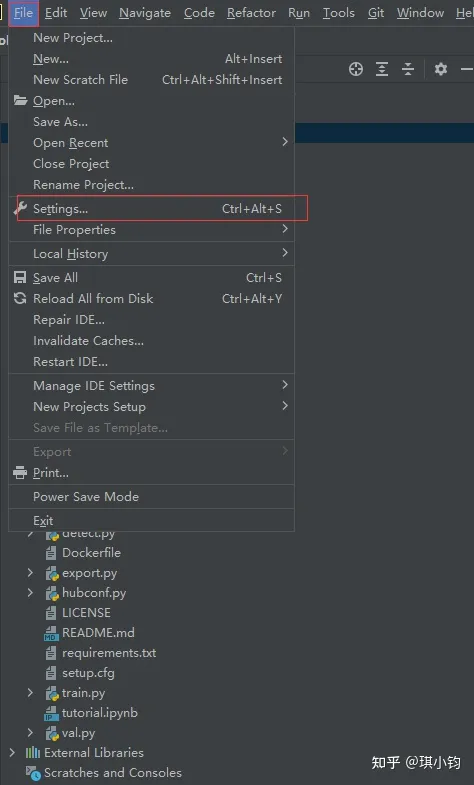Open the project panel gear options icon

tap(440, 69)
